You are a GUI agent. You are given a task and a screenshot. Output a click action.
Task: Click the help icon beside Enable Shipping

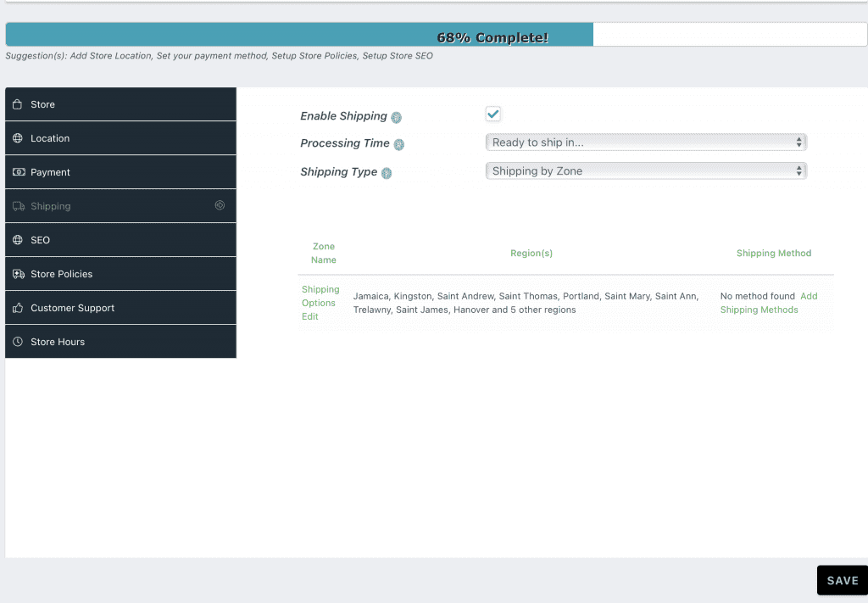(x=397, y=117)
